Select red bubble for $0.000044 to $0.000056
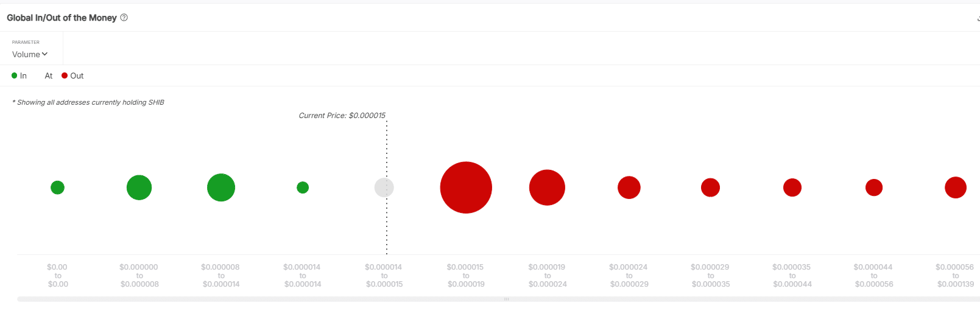 [874, 187]
